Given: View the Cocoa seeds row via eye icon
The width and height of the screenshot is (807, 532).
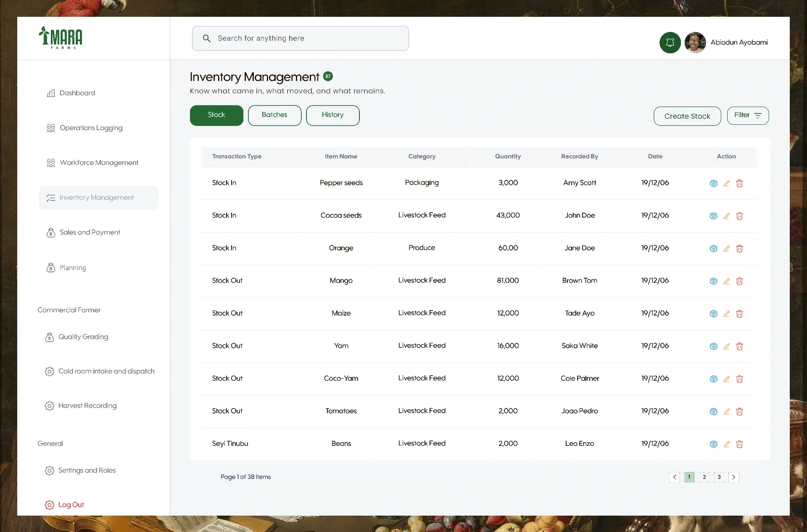Looking at the screenshot, I should [713, 216].
